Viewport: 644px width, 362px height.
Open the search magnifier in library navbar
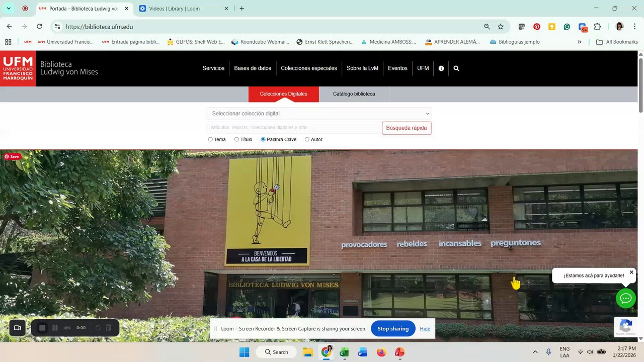(456, 68)
